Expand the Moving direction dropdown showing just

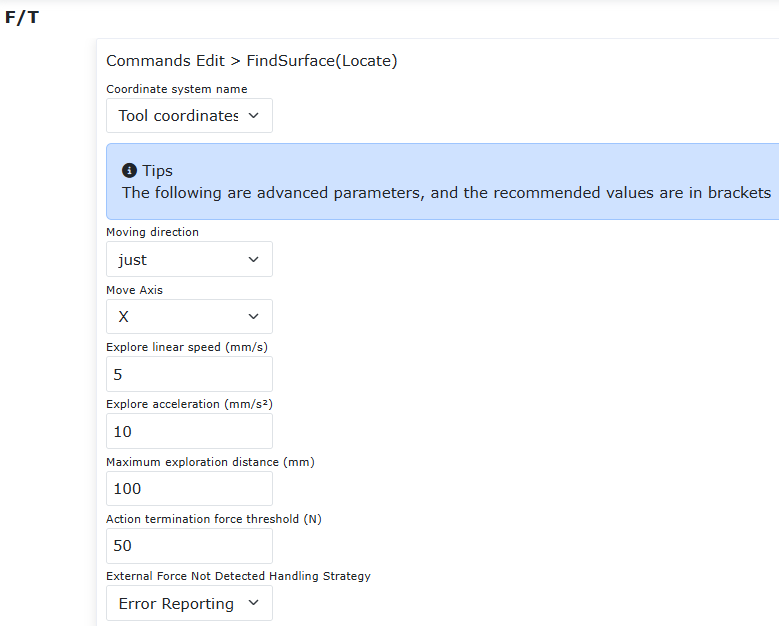pos(189,259)
